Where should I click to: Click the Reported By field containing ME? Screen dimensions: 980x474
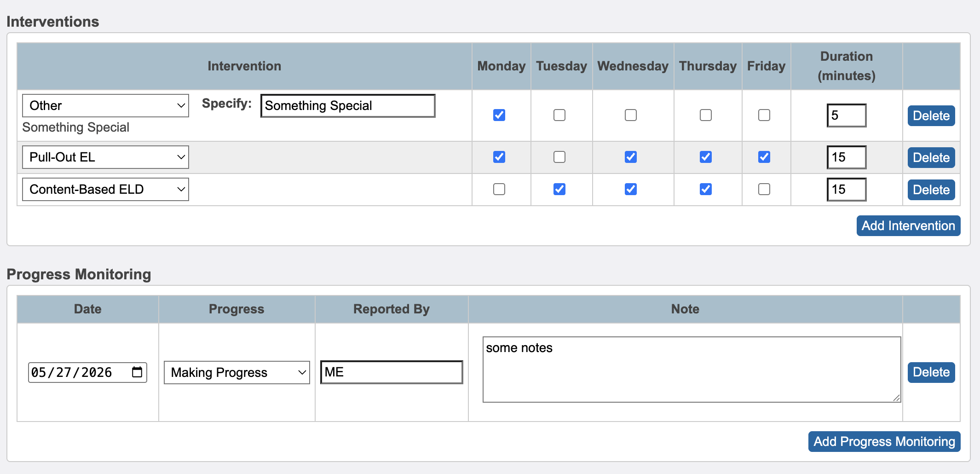coord(392,372)
